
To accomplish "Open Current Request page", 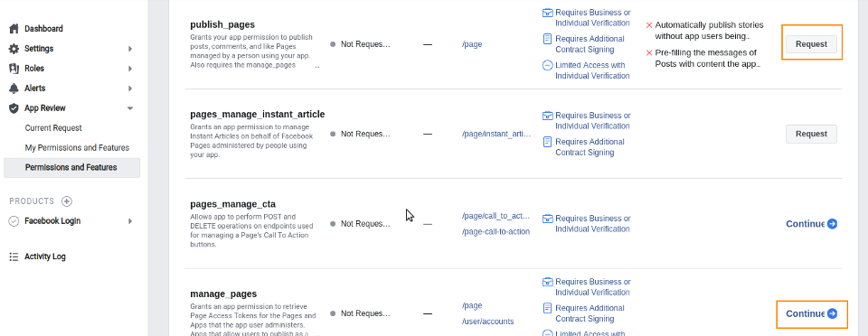I will point(53,128).
